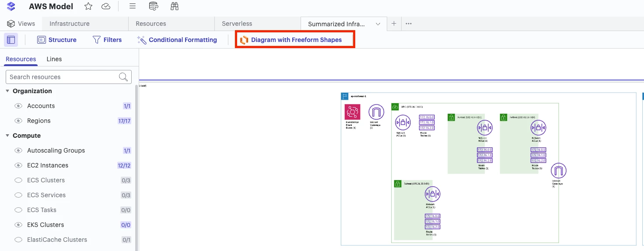The height and width of the screenshot is (251, 644).
Task: Select Route Tables icon in Subnet 172.31.32.0/20
Action: [432, 222]
